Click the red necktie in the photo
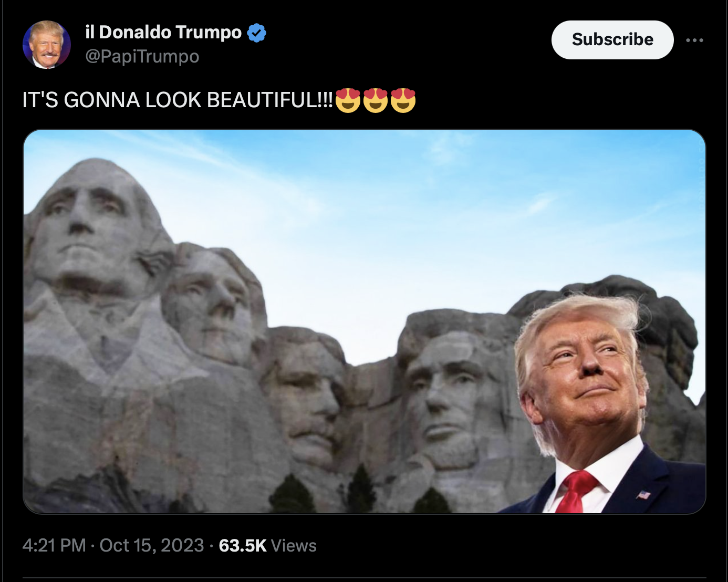Screen dimensions: 728x582 tap(575, 492)
